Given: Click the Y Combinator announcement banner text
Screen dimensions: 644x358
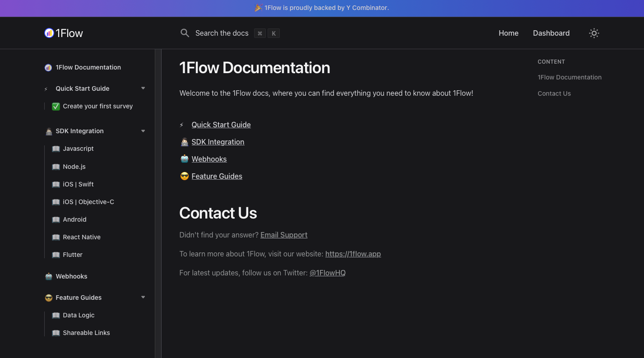Looking at the screenshot, I should click(327, 8).
